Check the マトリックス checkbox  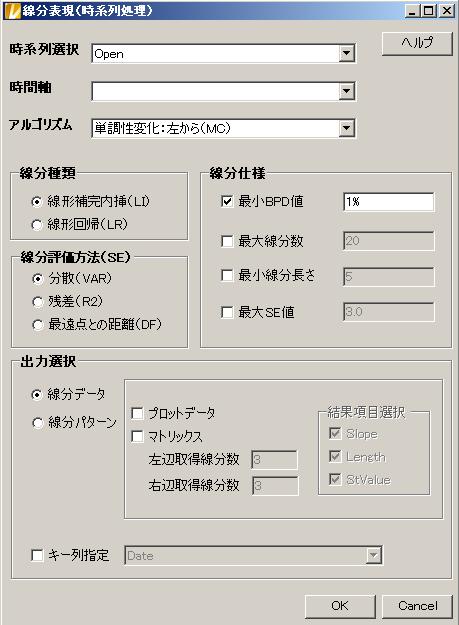click(137, 436)
